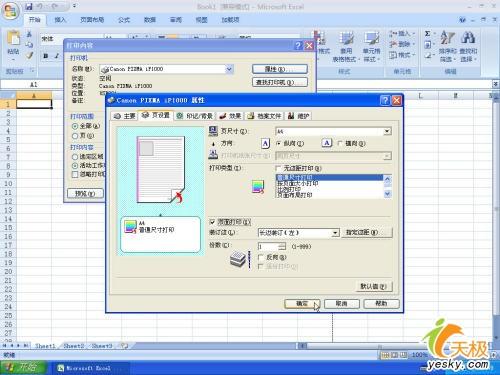Click the 帮助 (Help) button in properties dialog
Viewport: 500px width, 375px height.
pyautogui.click(x=381, y=304)
